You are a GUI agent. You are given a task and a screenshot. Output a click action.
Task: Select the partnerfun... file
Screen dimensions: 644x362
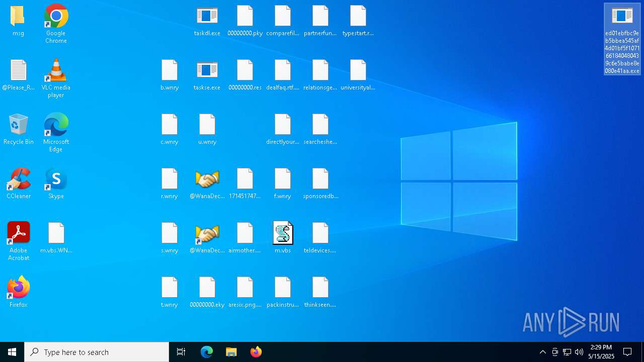click(320, 21)
